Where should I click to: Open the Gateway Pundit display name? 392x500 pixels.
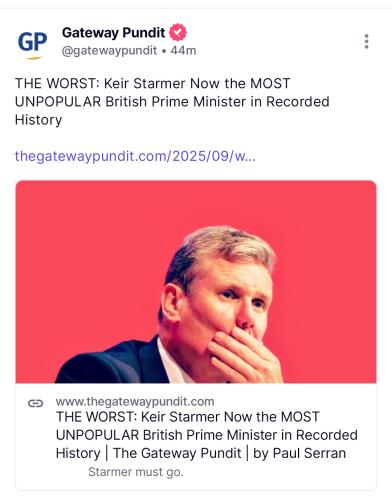coord(113,33)
